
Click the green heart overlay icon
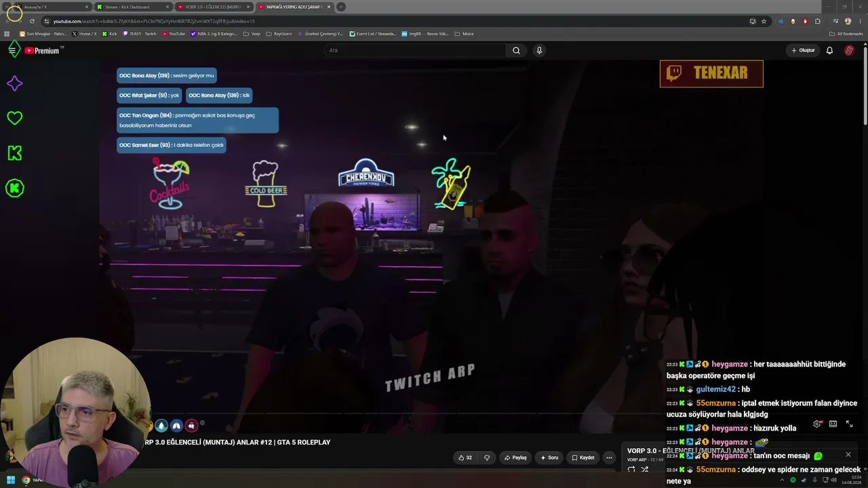click(14, 118)
